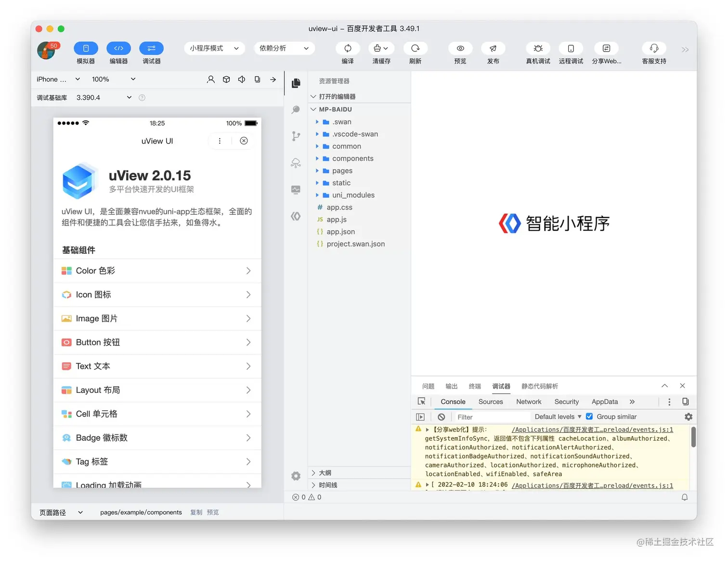Open the 小程序模式 mode dropdown

(x=214, y=48)
